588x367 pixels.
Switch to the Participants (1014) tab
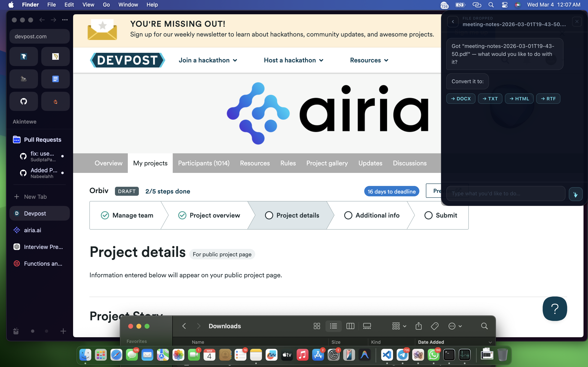coord(204,163)
